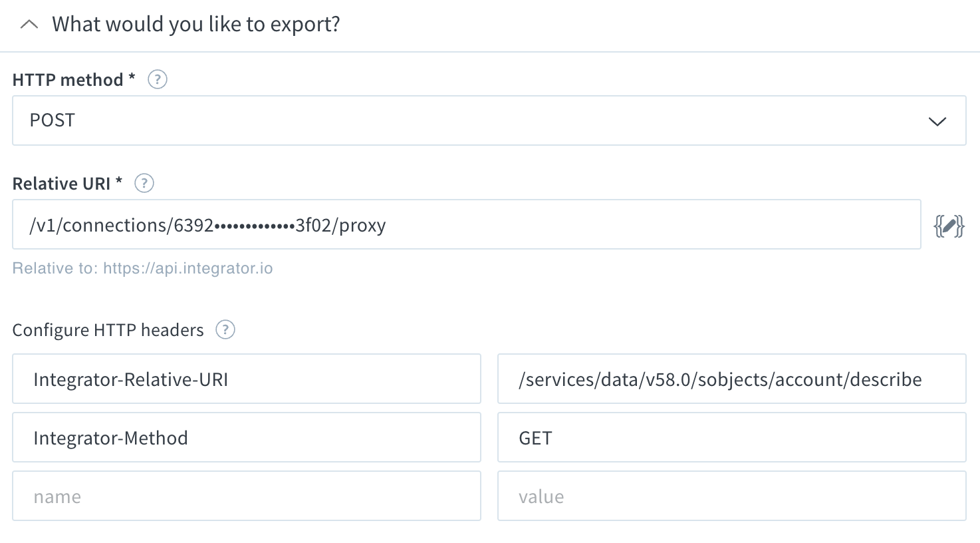Open help icon next to HTTP method

pos(158,80)
